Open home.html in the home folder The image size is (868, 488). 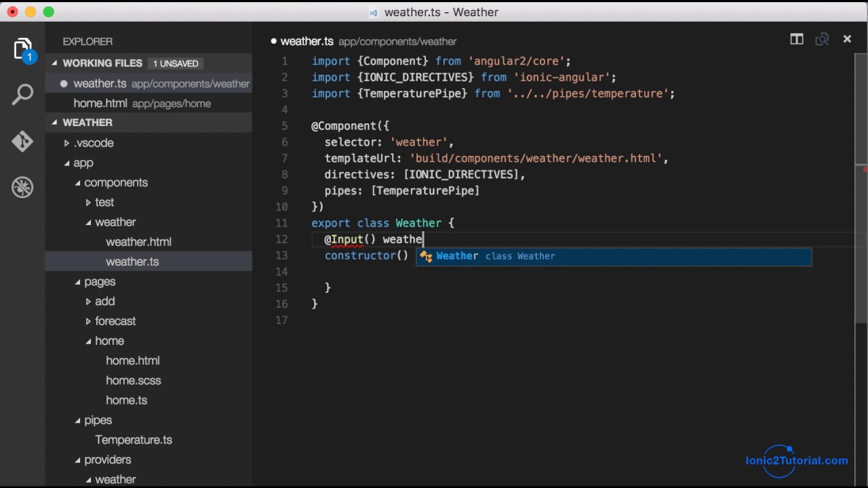[x=133, y=361]
